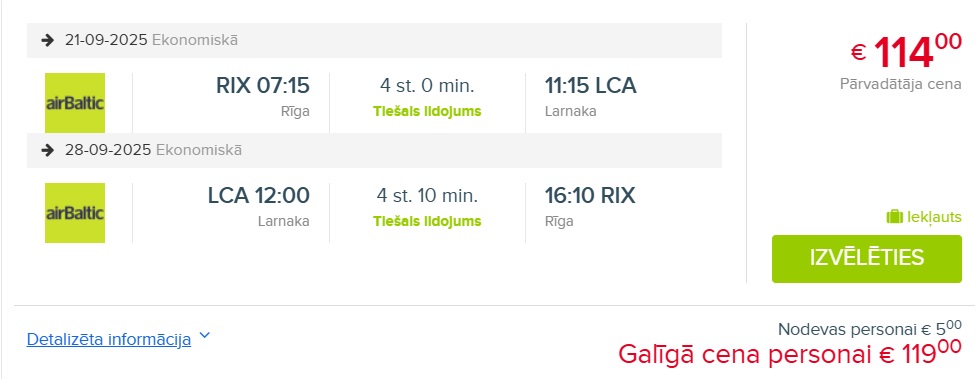Click the 21-09-2025 Ekonomiskā header row

[374, 41]
